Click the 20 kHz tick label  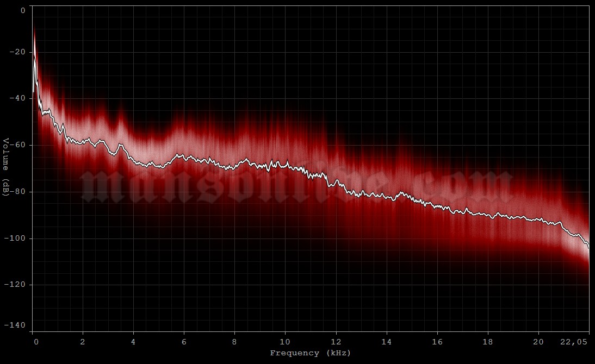coord(538,342)
